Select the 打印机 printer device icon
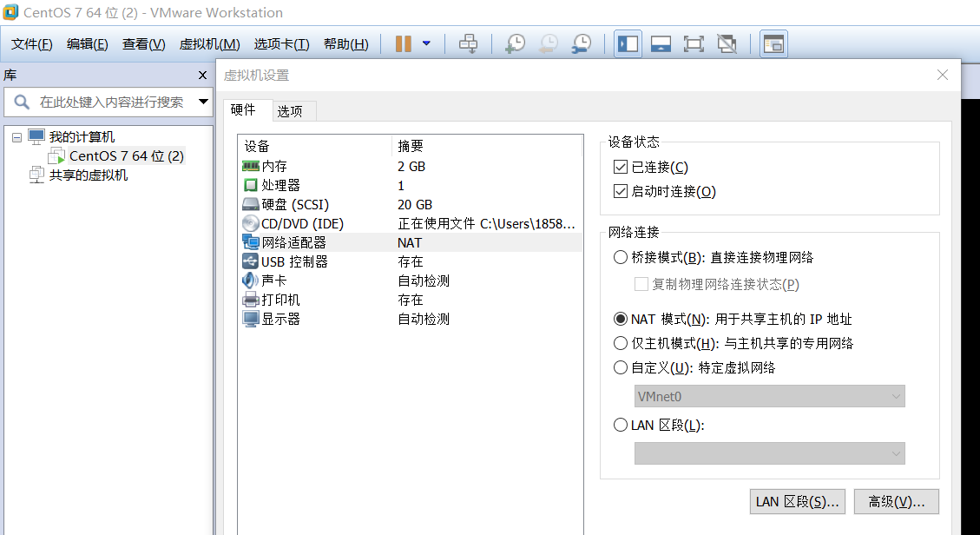980x535 pixels. point(251,300)
